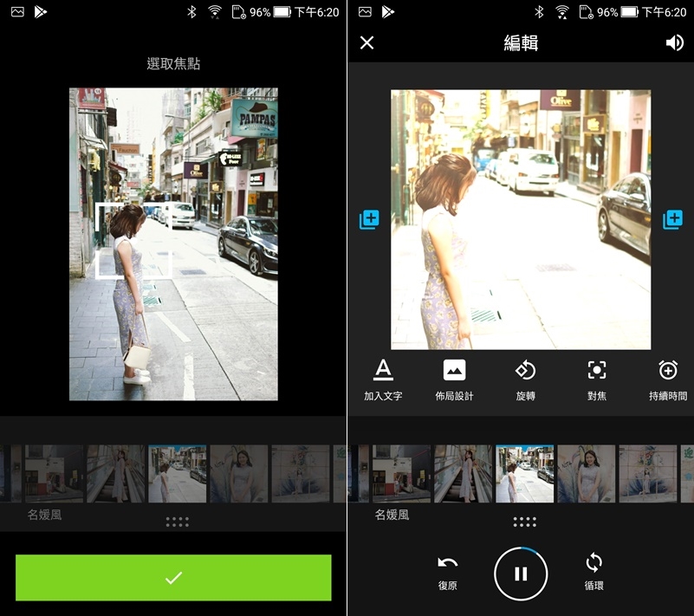Tap the 加入文字 add text icon
This screenshot has height=616, width=694.
pos(383,379)
